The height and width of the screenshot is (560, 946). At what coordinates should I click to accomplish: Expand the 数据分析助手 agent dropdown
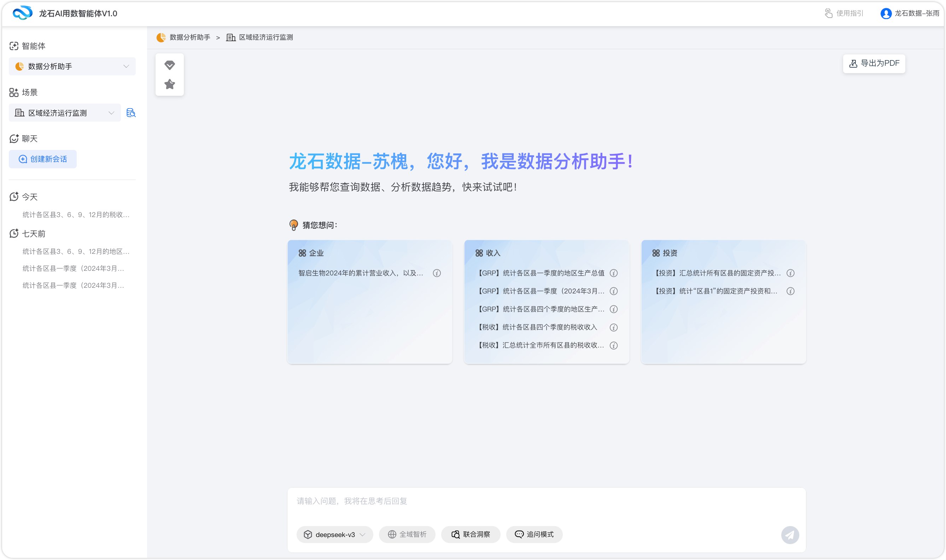click(x=72, y=66)
